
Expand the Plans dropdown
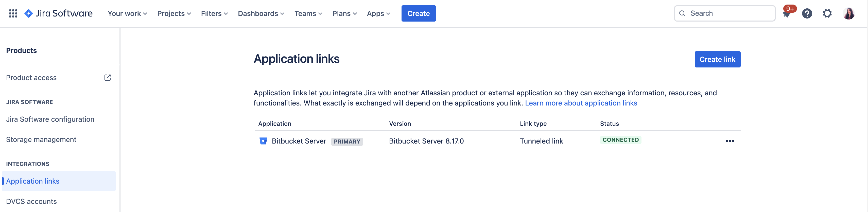click(x=345, y=13)
